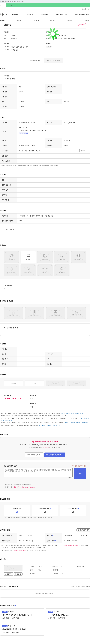Click the red 채용 담당자 warning icon
This screenshot has width=90, height=644.
33,442
